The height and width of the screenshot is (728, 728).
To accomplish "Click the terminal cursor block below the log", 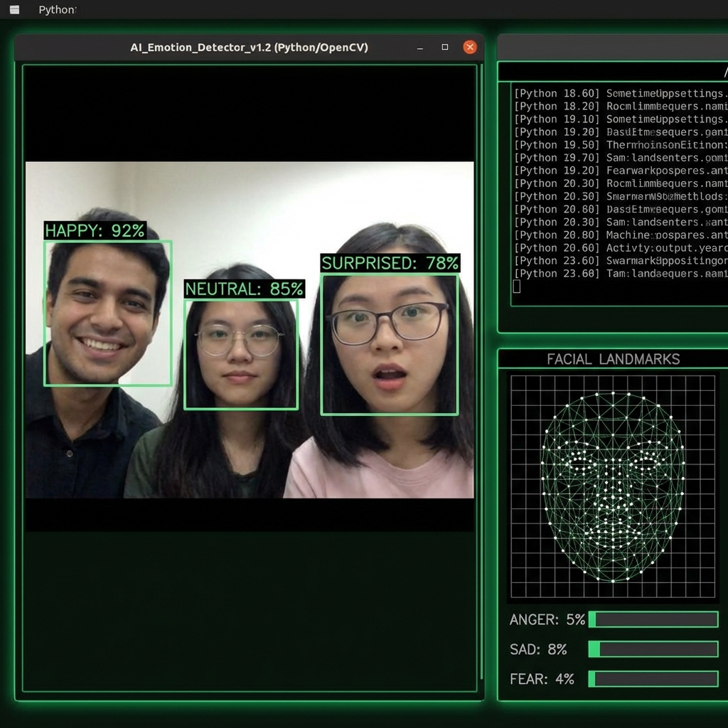I will coord(517,287).
